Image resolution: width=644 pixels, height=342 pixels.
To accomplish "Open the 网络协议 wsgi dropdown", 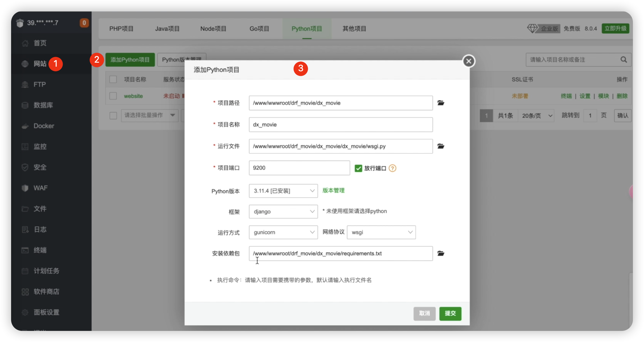I will point(381,232).
